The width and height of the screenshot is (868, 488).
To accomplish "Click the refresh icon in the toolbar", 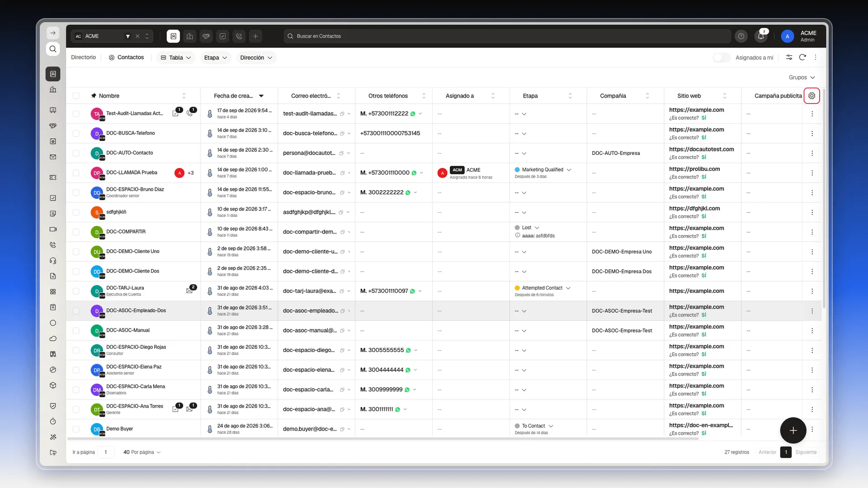I will [x=802, y=57].
